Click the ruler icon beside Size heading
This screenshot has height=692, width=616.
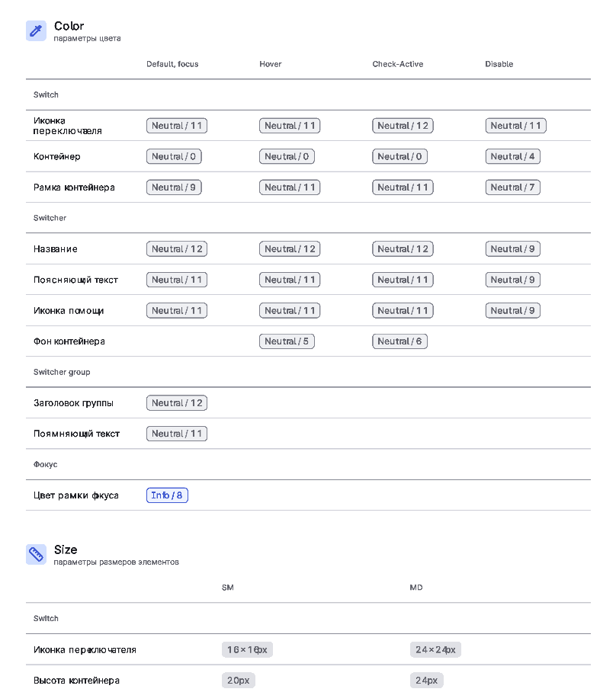coord(36,554)
